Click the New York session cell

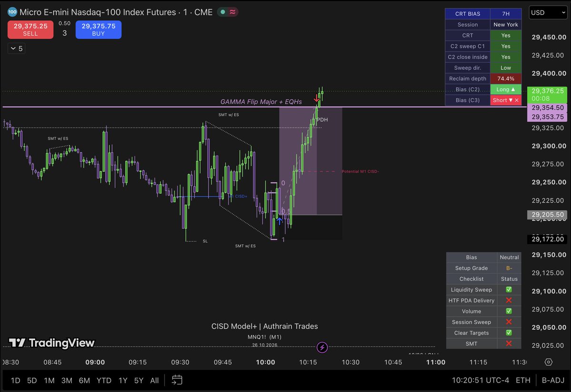coord(506,24)
